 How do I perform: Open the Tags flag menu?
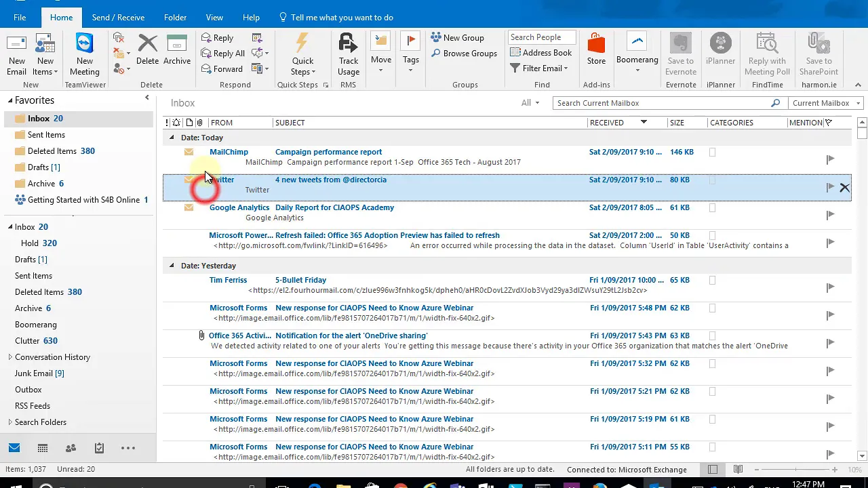tap(410, 54)
